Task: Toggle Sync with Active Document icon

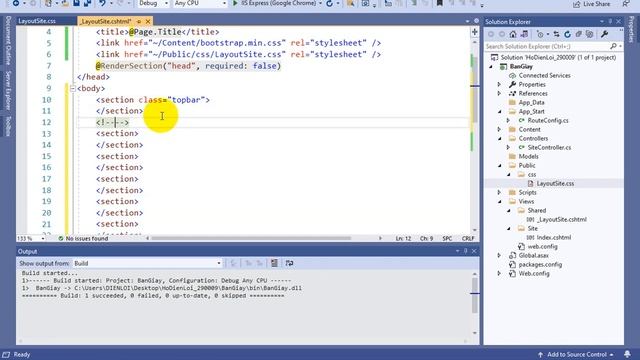Action: point(556,34)
